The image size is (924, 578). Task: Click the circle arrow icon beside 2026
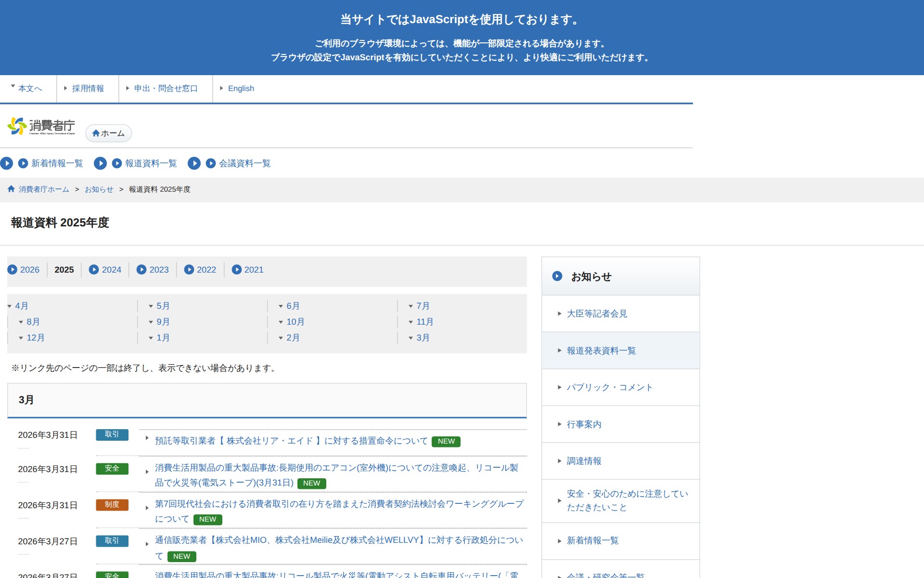pyautogui.click(x=13, y=270)
